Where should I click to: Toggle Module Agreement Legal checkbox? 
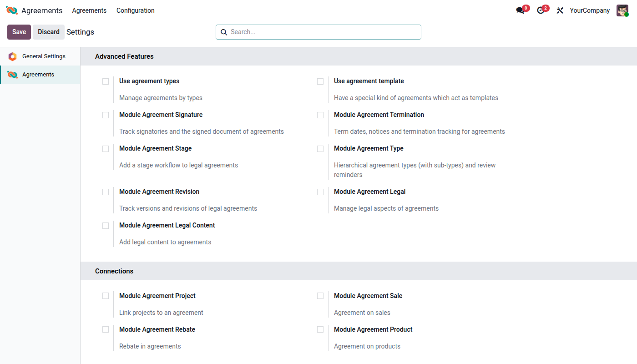click(320, 192)
